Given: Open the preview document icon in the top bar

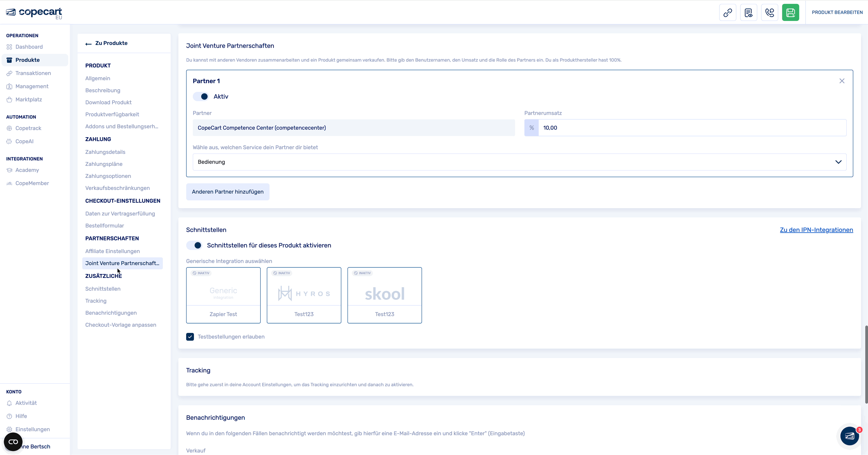Looking at the screenshot, I should click(749, 12).
